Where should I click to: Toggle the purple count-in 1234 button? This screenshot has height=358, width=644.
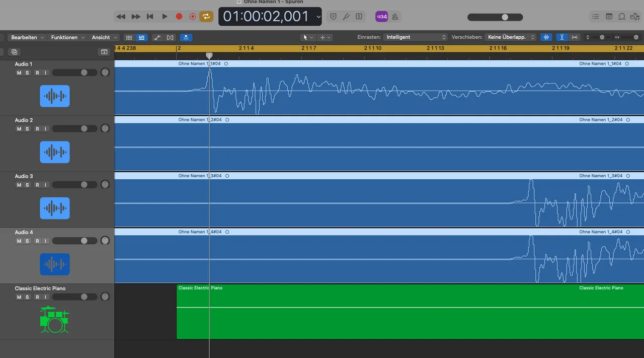pos(382,17)
